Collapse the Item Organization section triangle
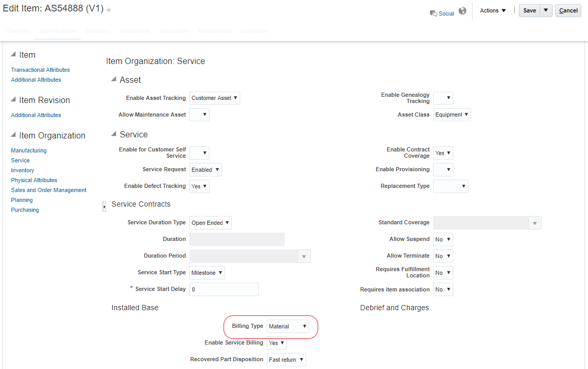588x369 pixels. [x=14, y=135]
